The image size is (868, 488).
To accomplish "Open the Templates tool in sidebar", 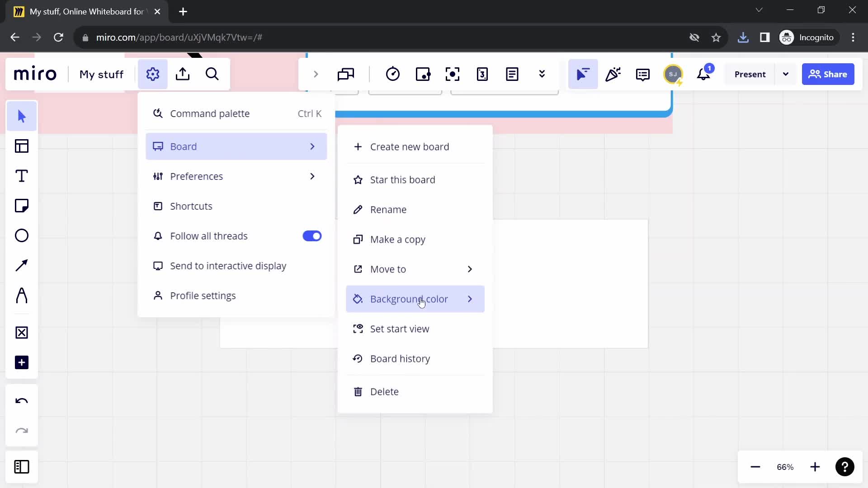I will pos(22,146).
